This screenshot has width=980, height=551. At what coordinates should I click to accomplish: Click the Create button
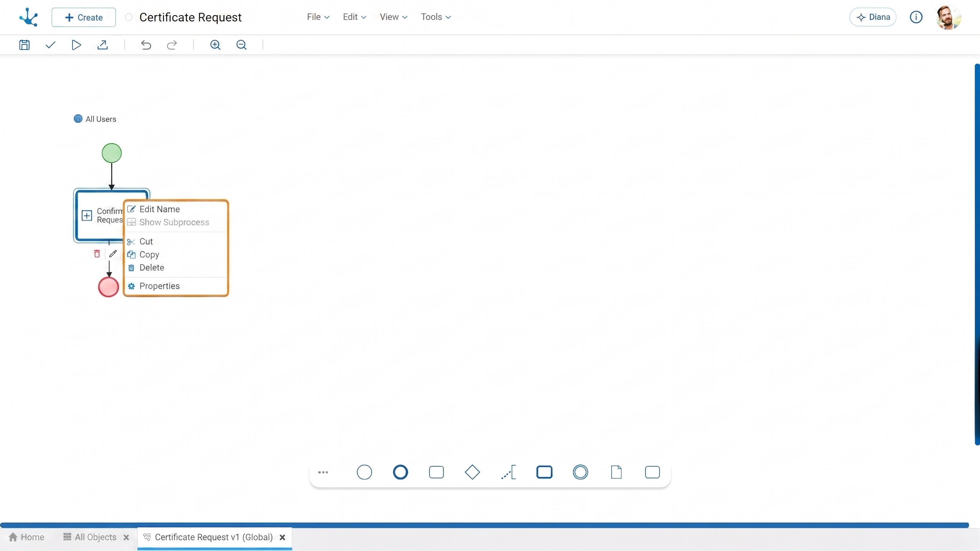(84, 17)
